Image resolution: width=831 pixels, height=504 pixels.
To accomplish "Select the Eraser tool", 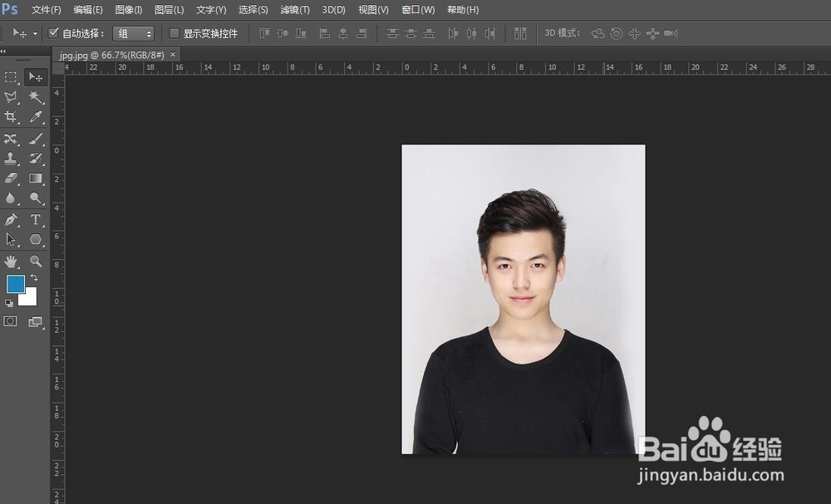I will point(11,179).
